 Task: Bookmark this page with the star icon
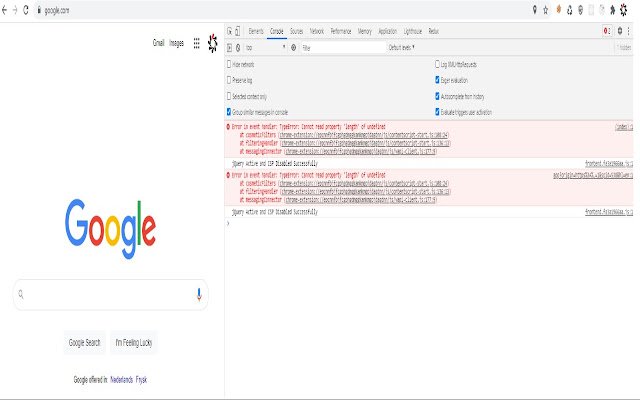546,10
